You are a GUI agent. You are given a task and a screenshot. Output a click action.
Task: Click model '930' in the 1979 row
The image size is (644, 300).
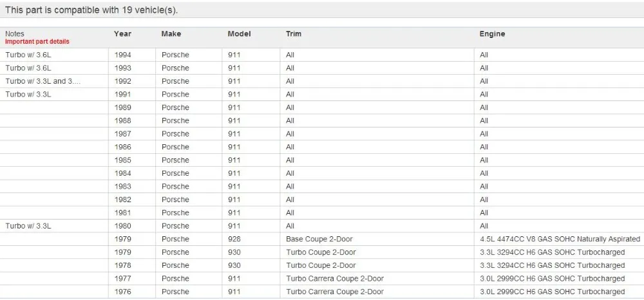tap(234, 252)
